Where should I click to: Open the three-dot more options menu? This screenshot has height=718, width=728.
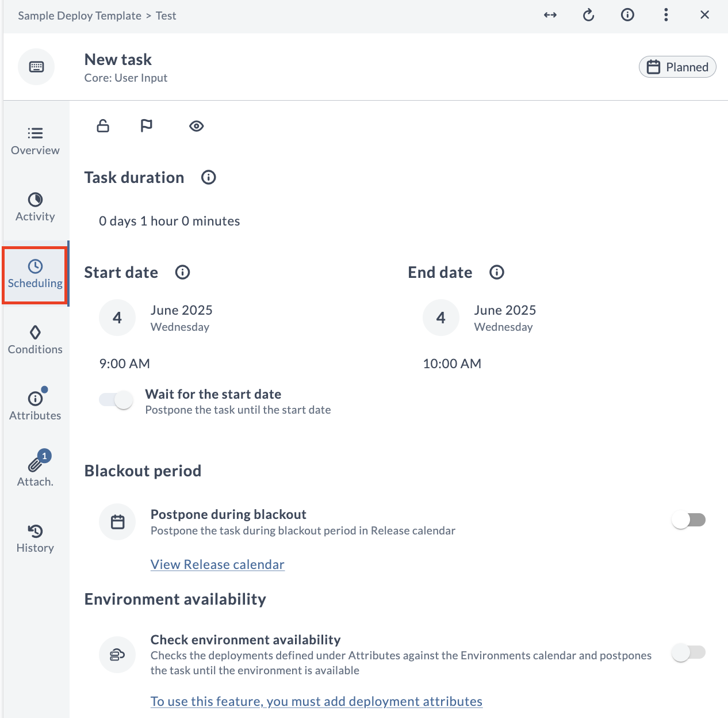(x=666, y=15)
